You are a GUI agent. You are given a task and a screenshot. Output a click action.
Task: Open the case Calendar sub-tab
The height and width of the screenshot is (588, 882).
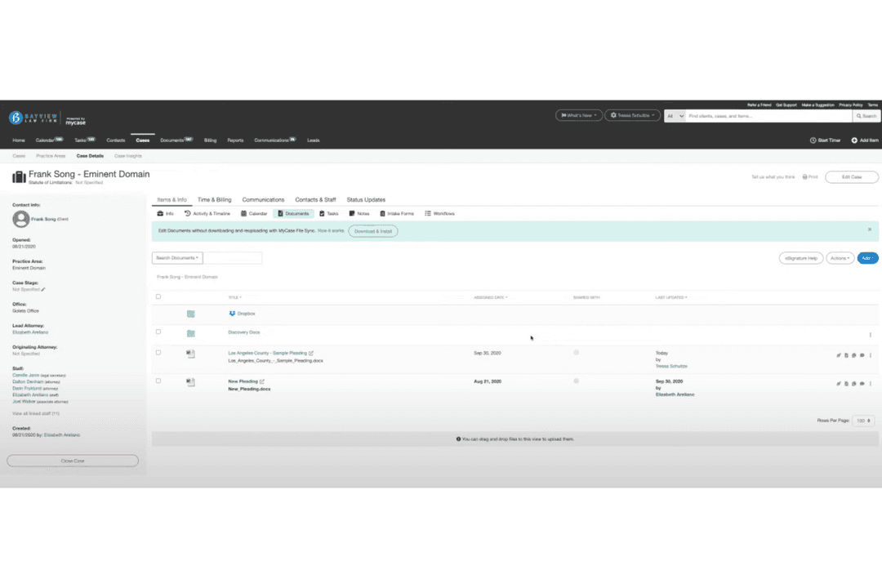click(254, 214)
